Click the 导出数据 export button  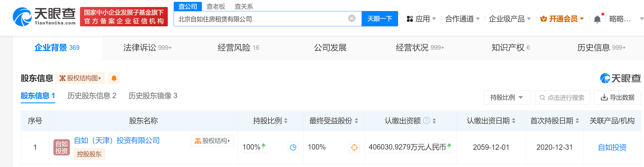pyautogui.click(x=617, y=97)
